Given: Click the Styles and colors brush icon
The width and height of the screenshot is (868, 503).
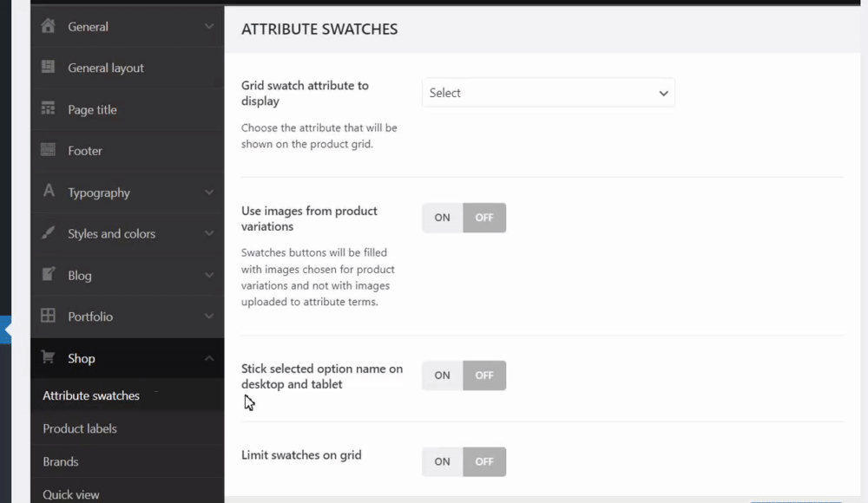Looking at the screenshot, I should (x=49, y=233).
